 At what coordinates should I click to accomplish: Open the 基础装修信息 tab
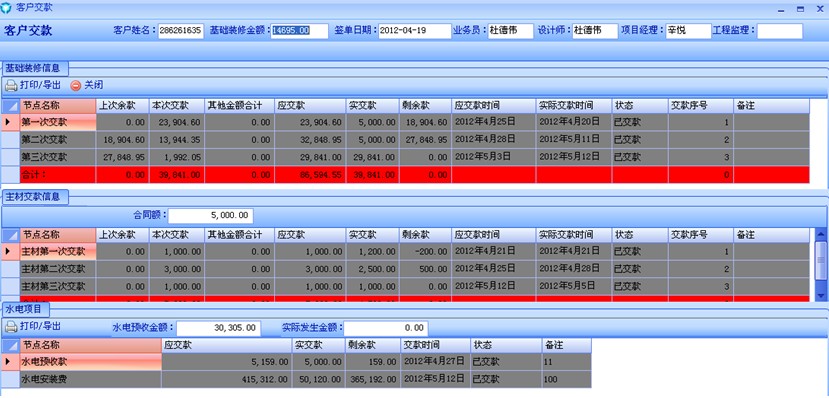[x=35, y=68]
